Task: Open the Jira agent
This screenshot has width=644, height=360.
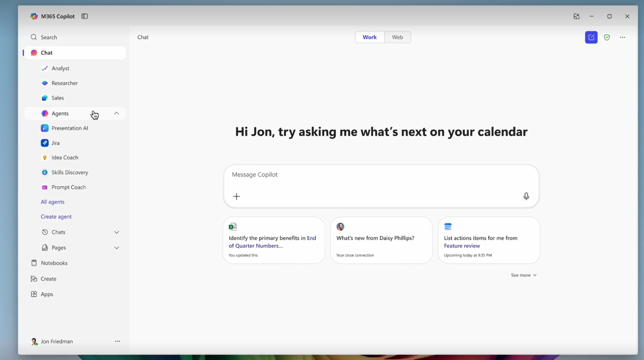Action: 56,143
